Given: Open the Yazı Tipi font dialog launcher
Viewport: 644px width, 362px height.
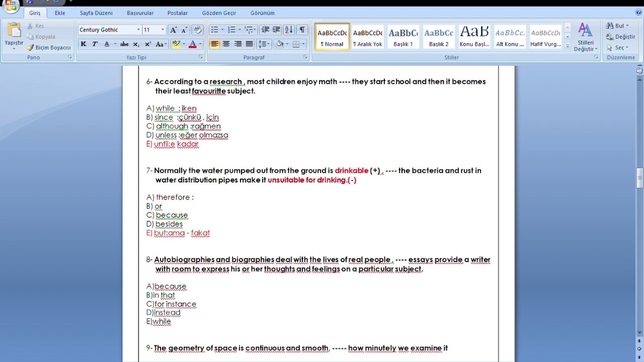Looking at the screenshot, I should click(201, 57).
